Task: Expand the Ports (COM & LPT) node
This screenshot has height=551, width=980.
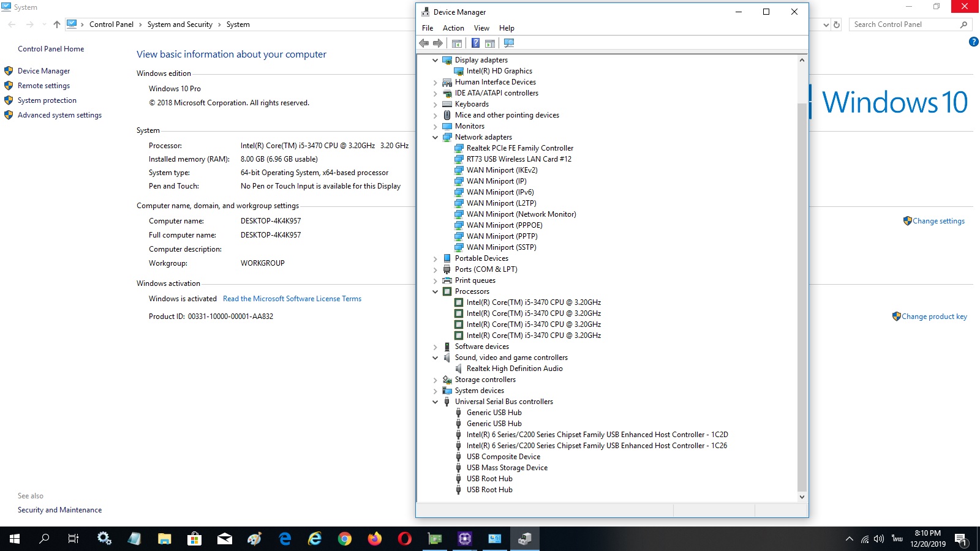Action: coord(435,269)
